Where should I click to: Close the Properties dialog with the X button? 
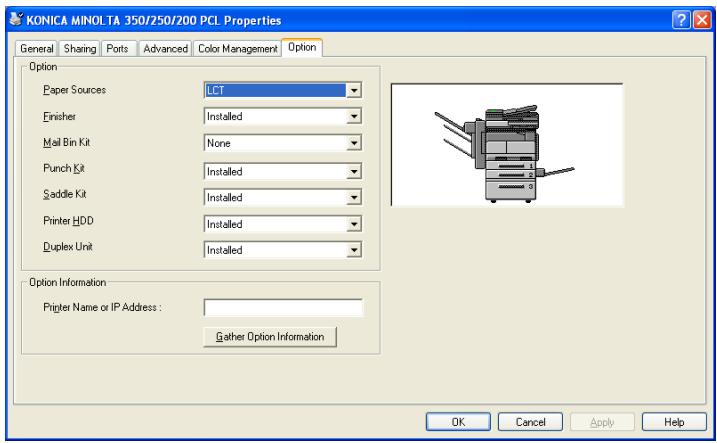click(702, 20)
